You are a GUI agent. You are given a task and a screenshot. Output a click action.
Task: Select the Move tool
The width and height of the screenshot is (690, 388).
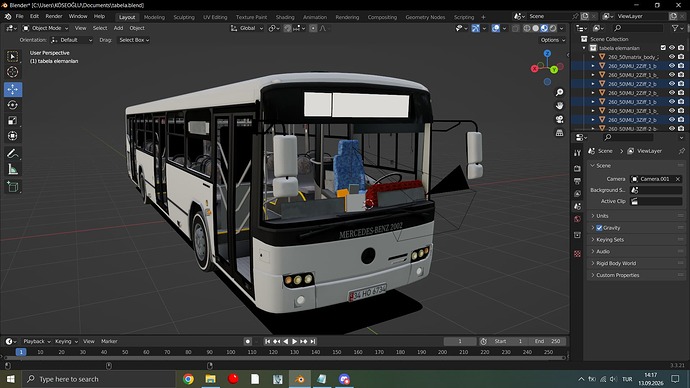coord(12,89)
